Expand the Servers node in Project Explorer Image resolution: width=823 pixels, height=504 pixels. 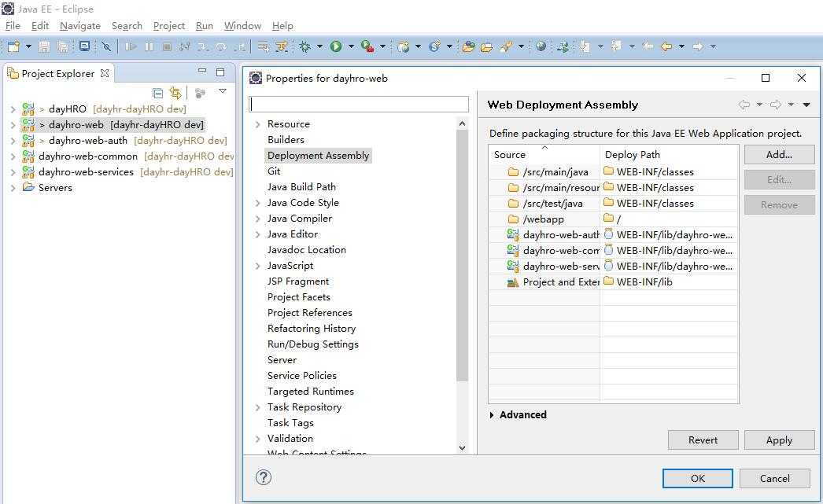pyautogui.click(x=13, y=188)
